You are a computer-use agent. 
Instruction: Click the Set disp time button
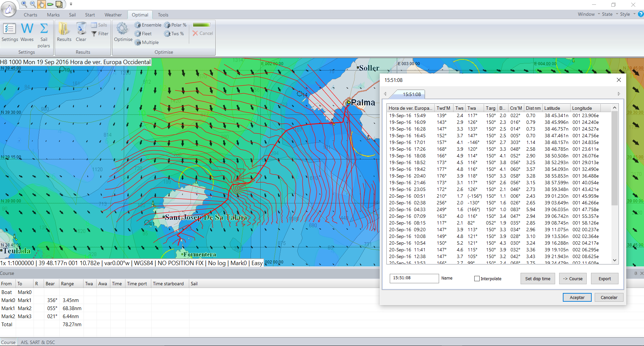pos(538,279)
